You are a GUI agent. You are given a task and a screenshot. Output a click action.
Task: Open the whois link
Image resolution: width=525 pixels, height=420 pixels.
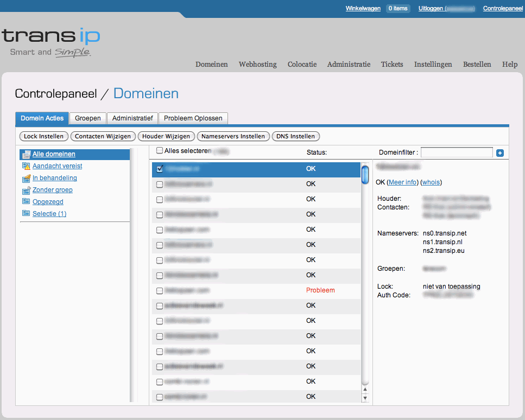(431, 182)
